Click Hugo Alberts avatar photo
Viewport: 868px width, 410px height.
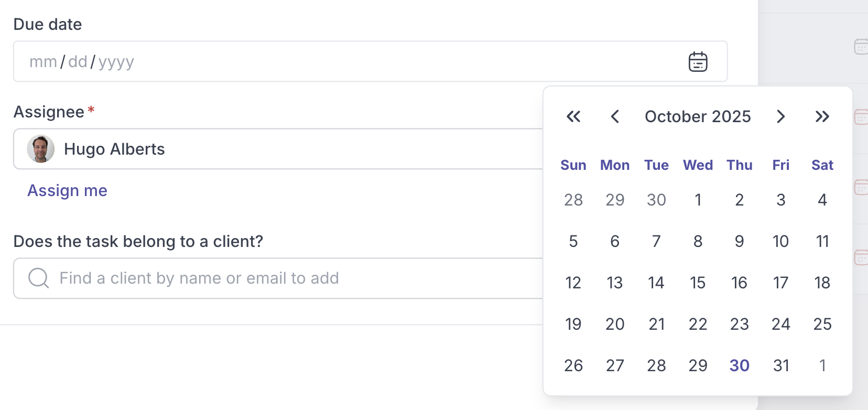(x=41, y=149)
